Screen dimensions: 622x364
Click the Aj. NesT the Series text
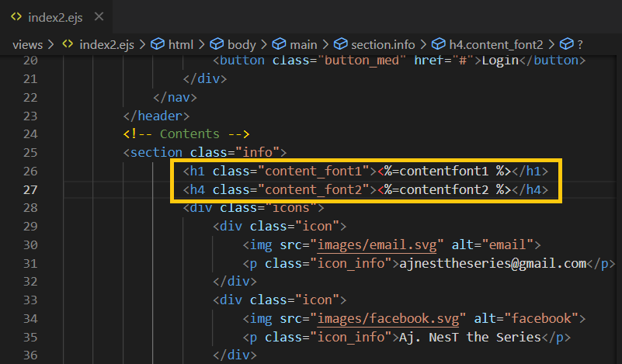tap(470, 337)
